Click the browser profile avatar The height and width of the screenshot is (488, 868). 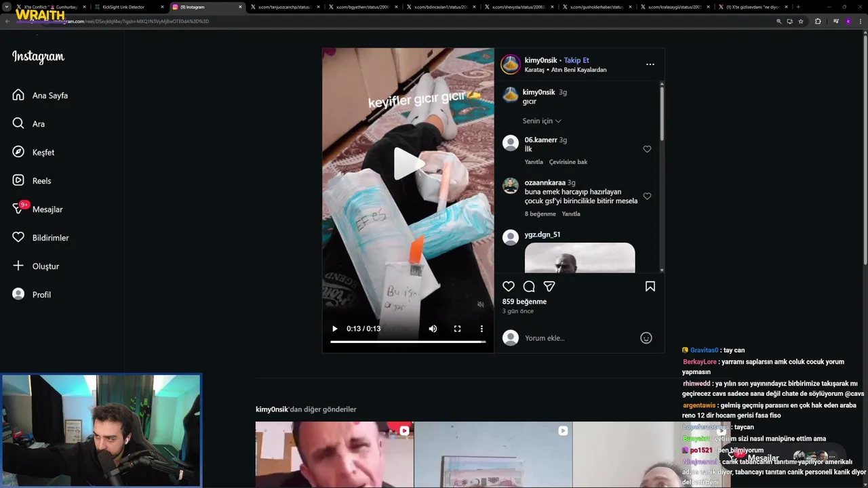click(848, 21)
